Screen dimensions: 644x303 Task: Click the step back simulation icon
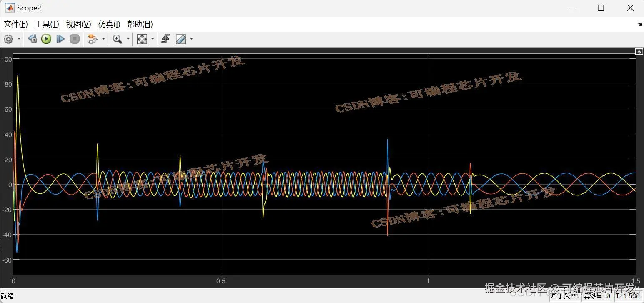click(32, 39)
